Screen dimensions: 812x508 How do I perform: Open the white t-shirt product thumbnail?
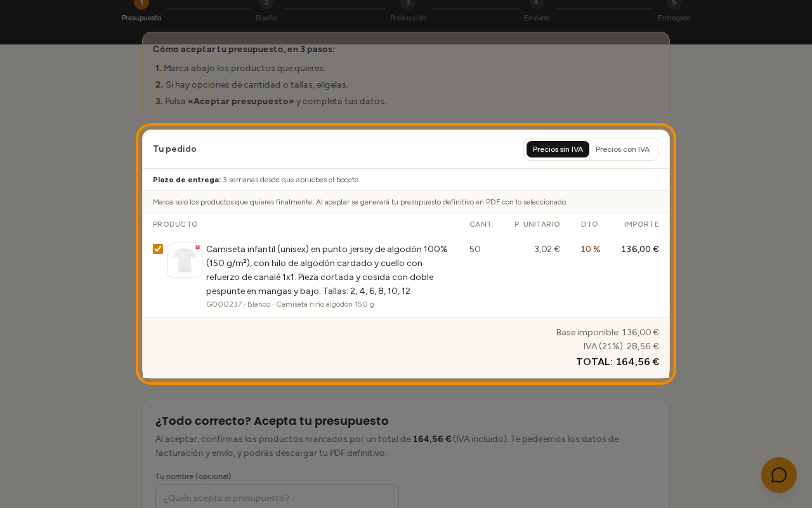coord(185,260)
